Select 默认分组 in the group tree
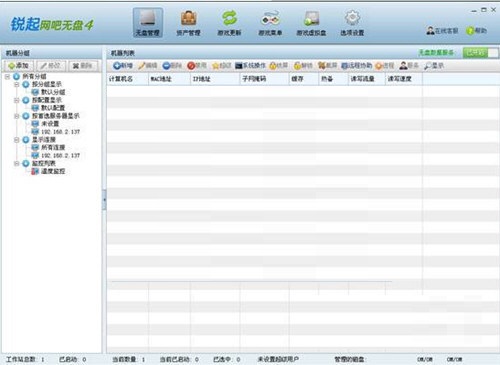 coord(53,92)
